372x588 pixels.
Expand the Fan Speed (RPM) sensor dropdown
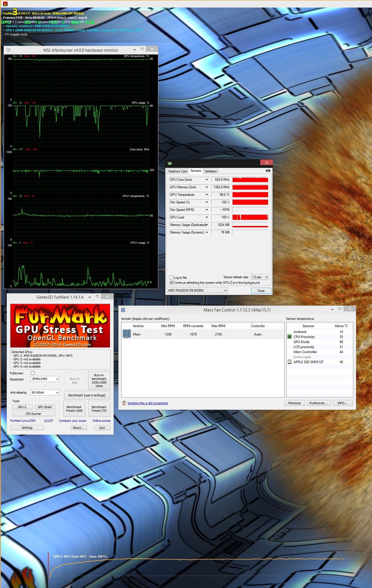tap(207, 210)
